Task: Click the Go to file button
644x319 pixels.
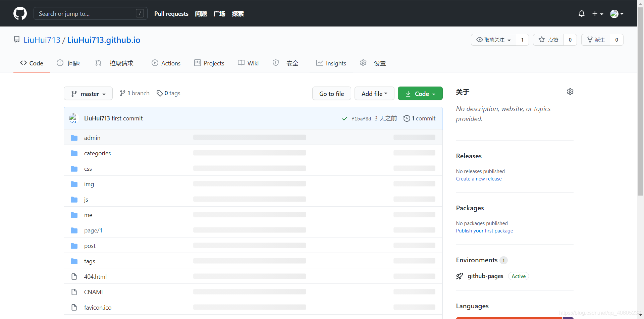Action: tap(331, 94)
